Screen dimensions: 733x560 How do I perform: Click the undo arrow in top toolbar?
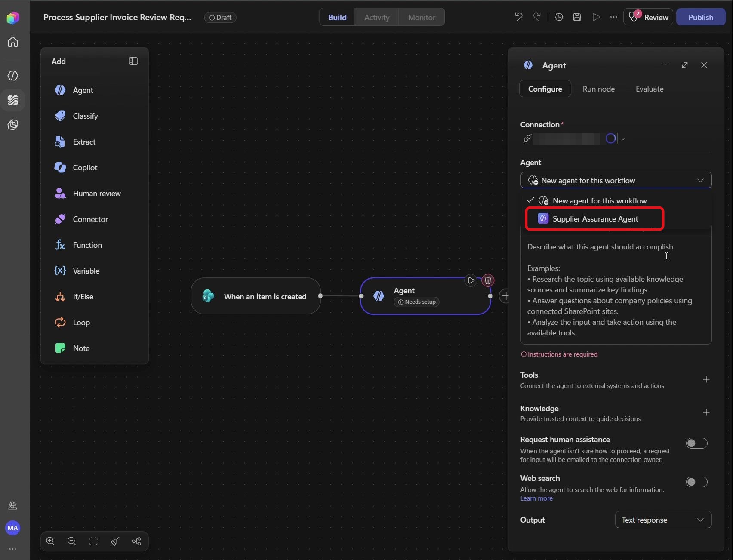[x=519, y=17]
